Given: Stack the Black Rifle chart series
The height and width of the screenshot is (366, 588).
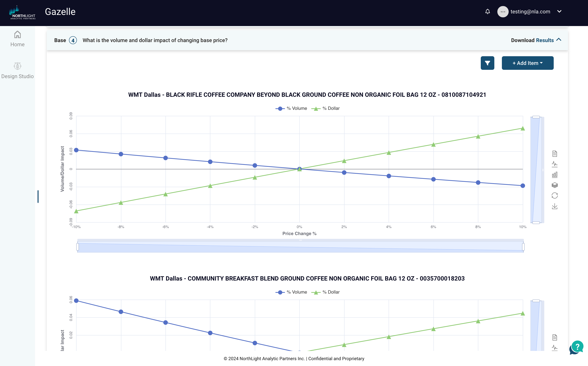Looking at the screenshot, I should click(x=555, y=185).
